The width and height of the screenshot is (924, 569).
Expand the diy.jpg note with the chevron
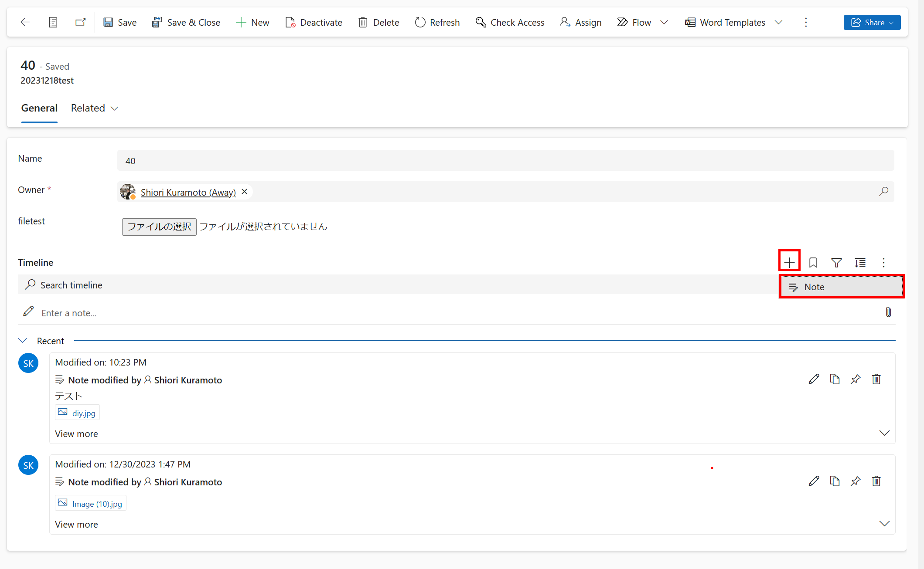[x=884, y=433]
